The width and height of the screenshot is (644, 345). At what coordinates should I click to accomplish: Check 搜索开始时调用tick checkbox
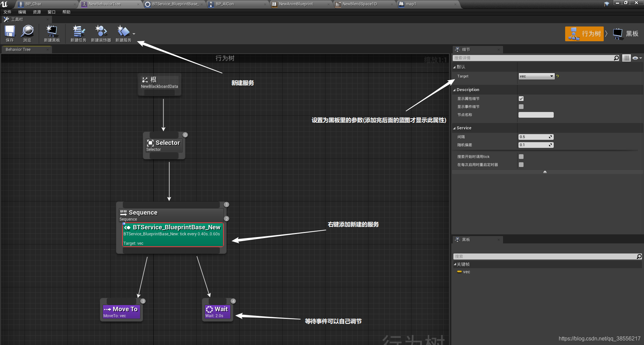pos(521,157)
